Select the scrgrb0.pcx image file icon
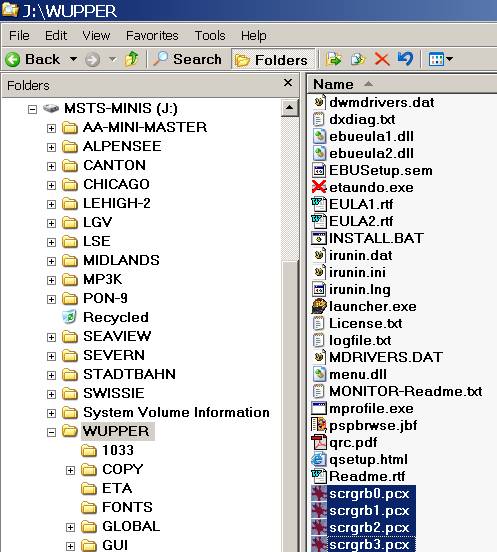This screenshot has height=552, width=497. click(319, 494)
